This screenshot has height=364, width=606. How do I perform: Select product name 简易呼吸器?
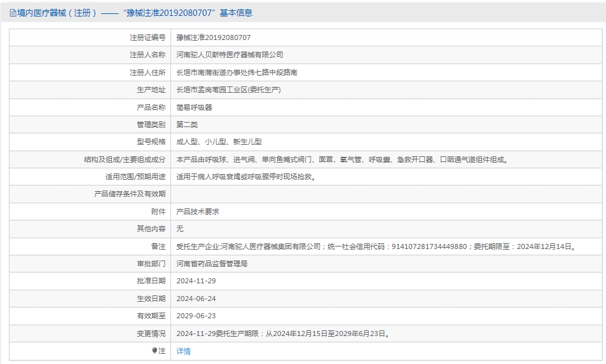point(194,107)
